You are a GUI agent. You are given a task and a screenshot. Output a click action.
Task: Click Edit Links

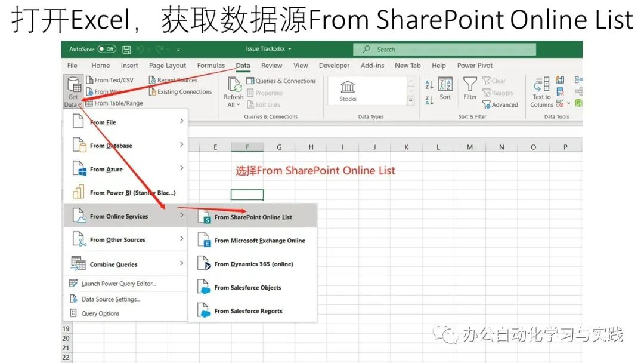264,105
